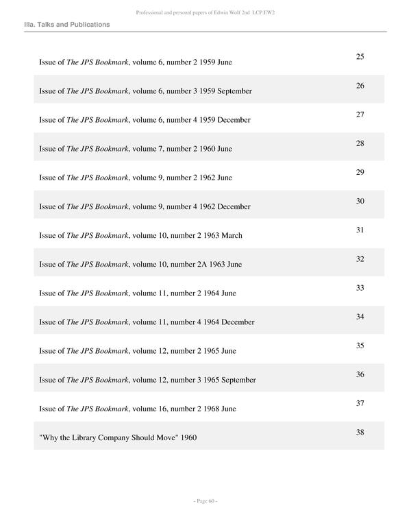This screenshot has height=532, width=411.
Task: Click the JPS Bookmark 1963 March entry
Action: (x=140, y=235)
